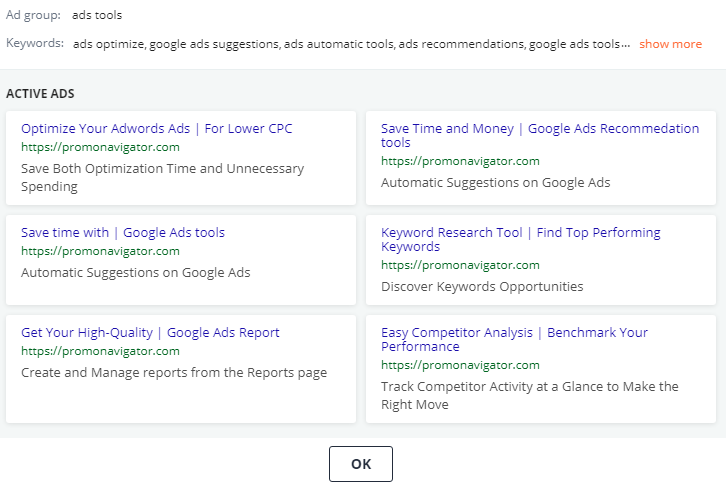
Task: Click promonavigator.com URL under Competitor Analysis ad
Action: tap(460, 365)
